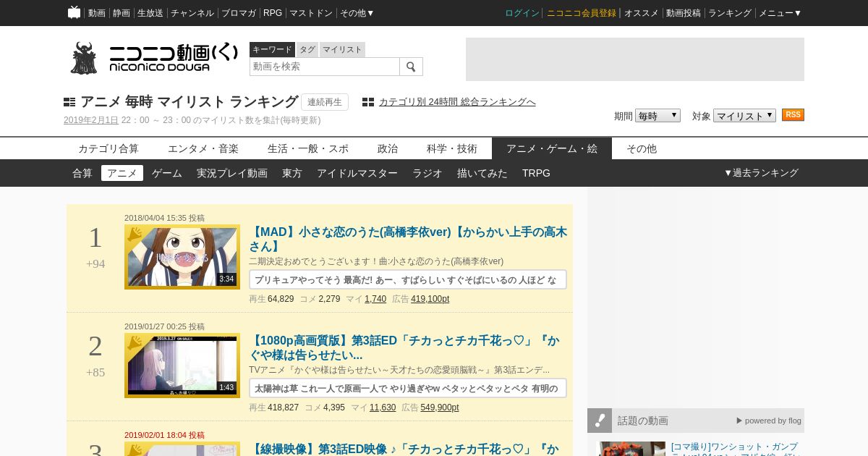This screenshot has height=456, width=868.
Task: Open 静画 in the top navigation
Action: (x=122, y=13)
